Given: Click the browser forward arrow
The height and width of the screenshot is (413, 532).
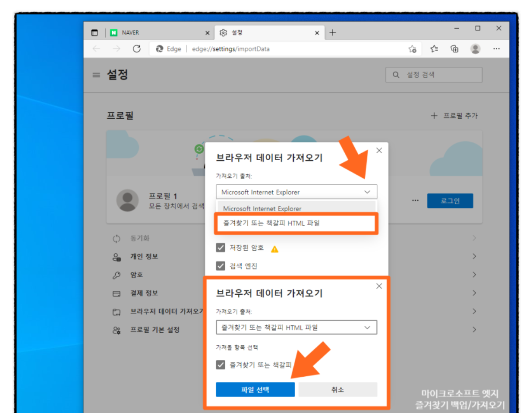Looking at the screenshot, I should point(116,49).
